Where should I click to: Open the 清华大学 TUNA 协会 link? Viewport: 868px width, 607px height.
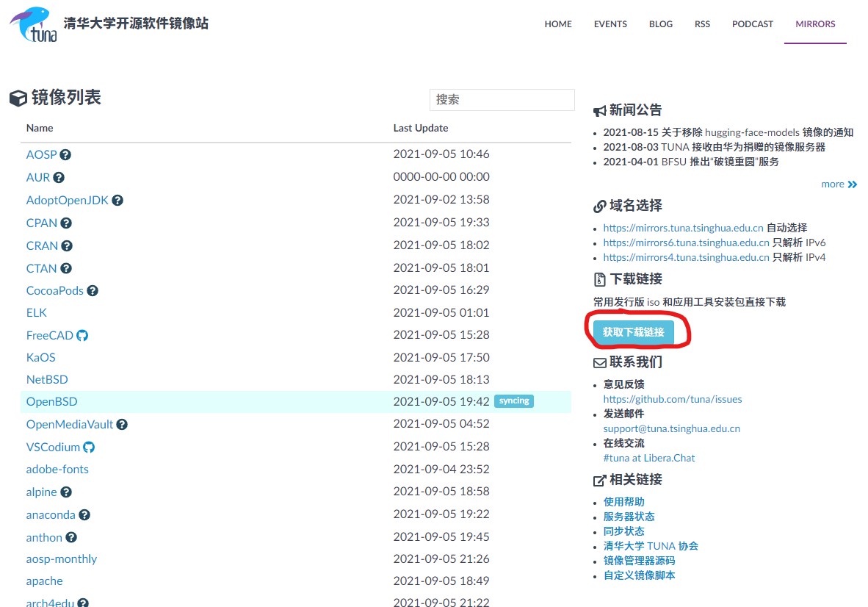point(651,546)
